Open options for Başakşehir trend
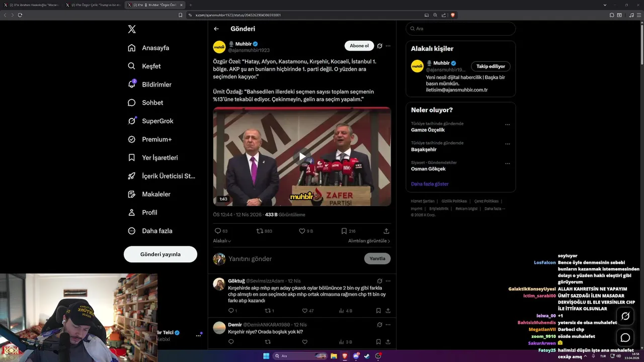 coord(507,144)
